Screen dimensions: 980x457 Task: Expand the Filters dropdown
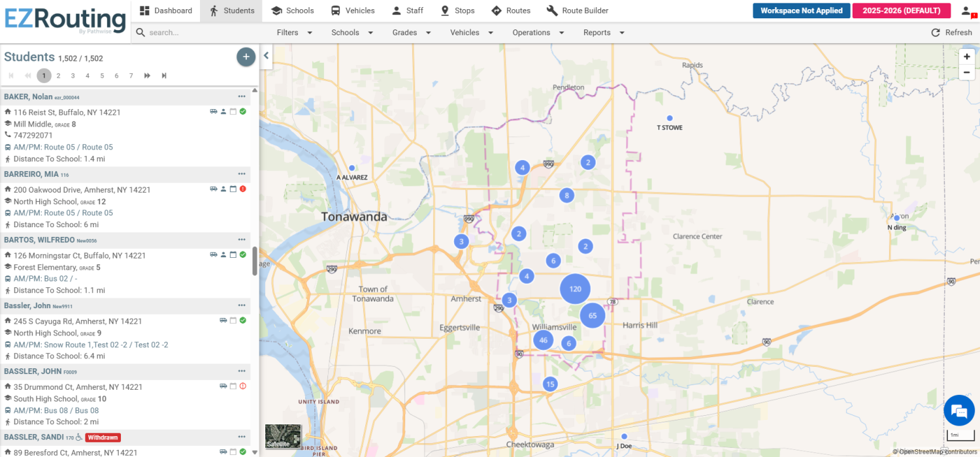tap(294, 33)
